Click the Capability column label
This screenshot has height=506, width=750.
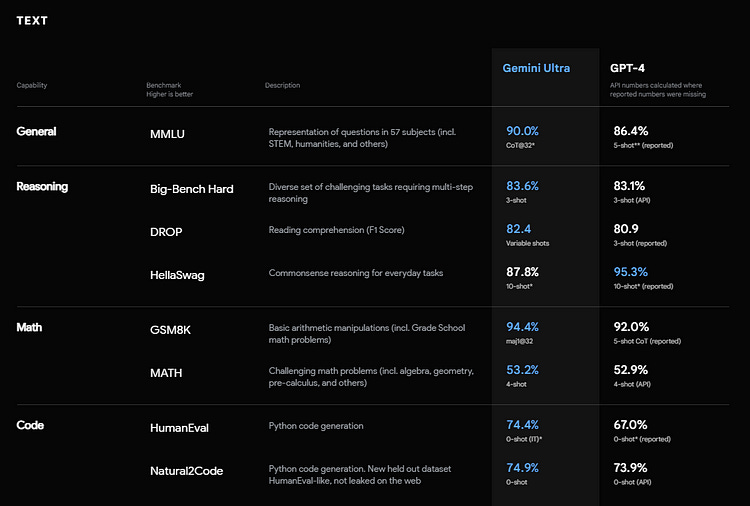click(32, 85)
